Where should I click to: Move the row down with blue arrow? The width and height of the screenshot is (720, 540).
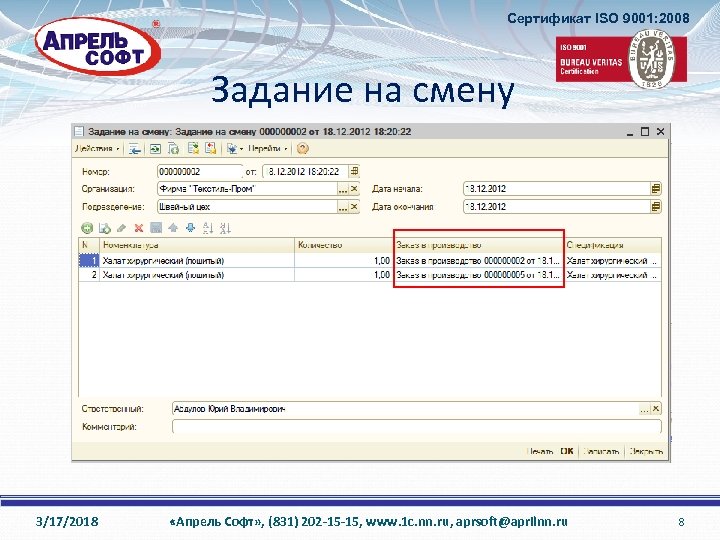(x=191, y=228)
